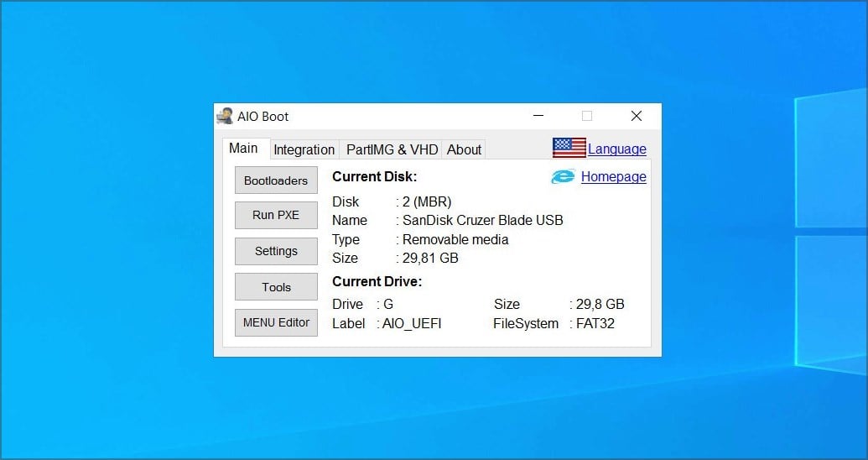Click the 'FAT32' filesystem value
Screen dimensions: 868x460
pos(595,324)
